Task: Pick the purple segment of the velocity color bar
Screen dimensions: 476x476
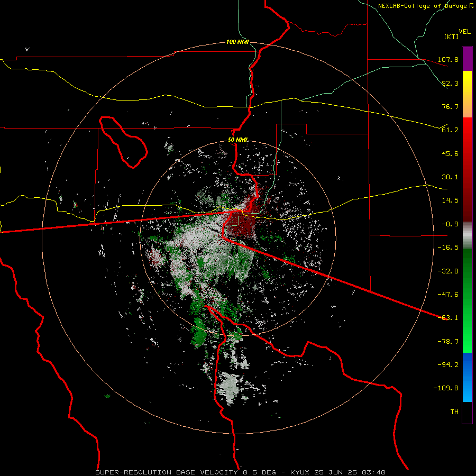Action: [467, 59]
